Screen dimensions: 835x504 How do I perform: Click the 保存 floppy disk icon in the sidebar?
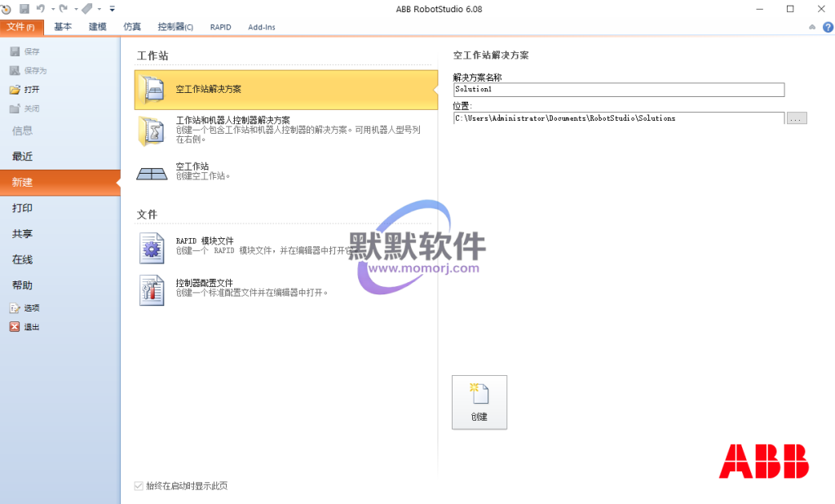(x=15, y=51)
